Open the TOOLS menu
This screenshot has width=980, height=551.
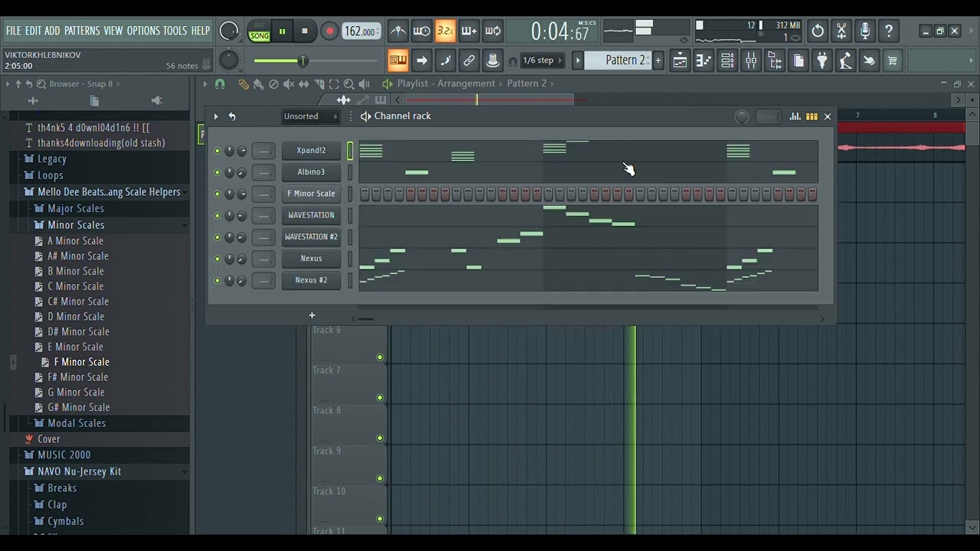175,31
